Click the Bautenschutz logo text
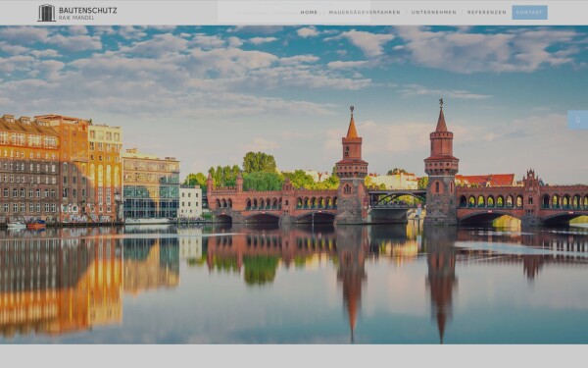Image resolution: width=588 pixels, height=368 pixels. [88, 10]
